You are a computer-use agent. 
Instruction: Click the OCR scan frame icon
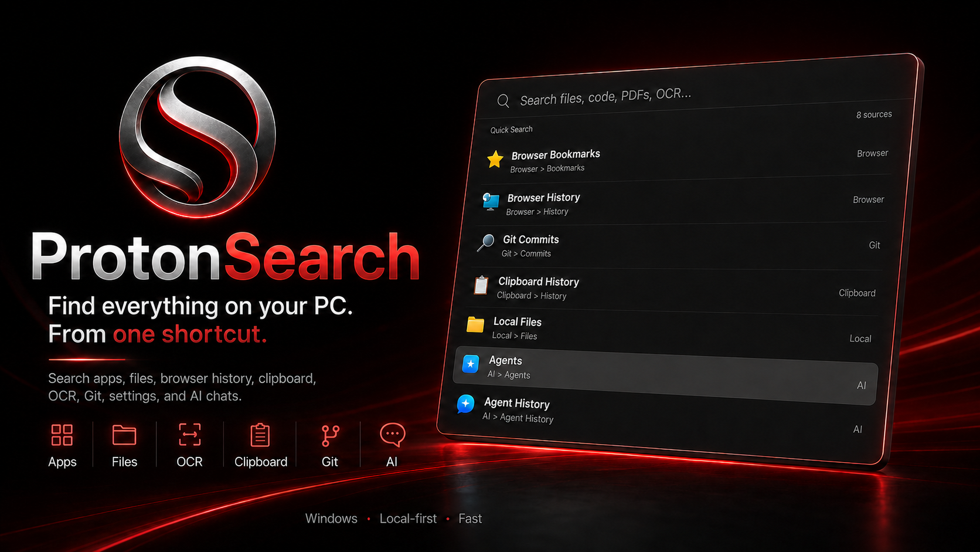(x=189, y=435)
